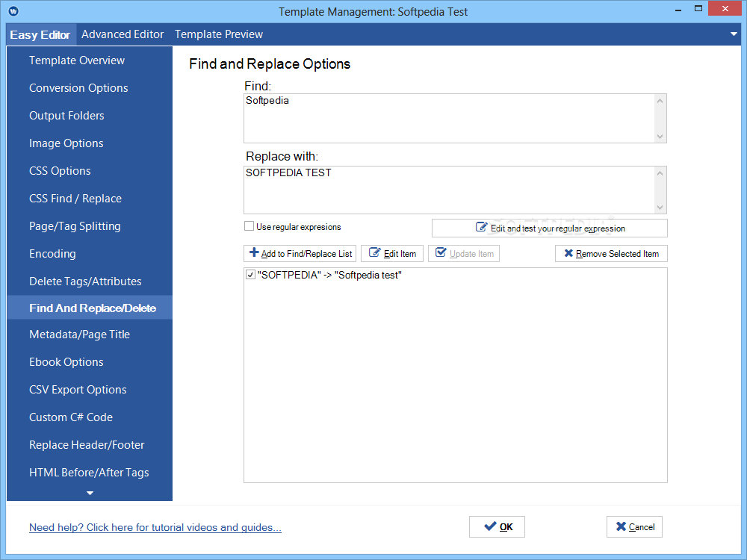747x560 pixels.
Task: Open the tutorial videos and guides link
Action: [155, 527]
